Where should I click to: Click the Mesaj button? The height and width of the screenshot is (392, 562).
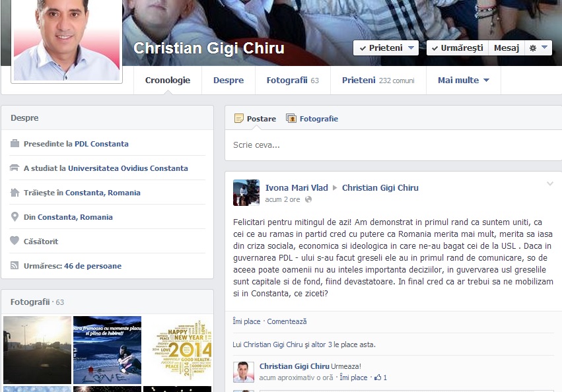507,48
